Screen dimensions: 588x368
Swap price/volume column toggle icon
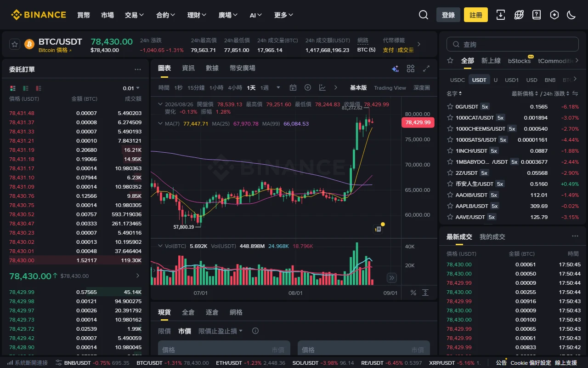pos(575,93)
